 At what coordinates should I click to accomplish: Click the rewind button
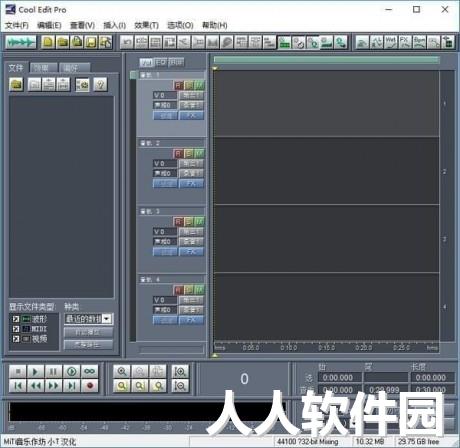coord(35,386)
